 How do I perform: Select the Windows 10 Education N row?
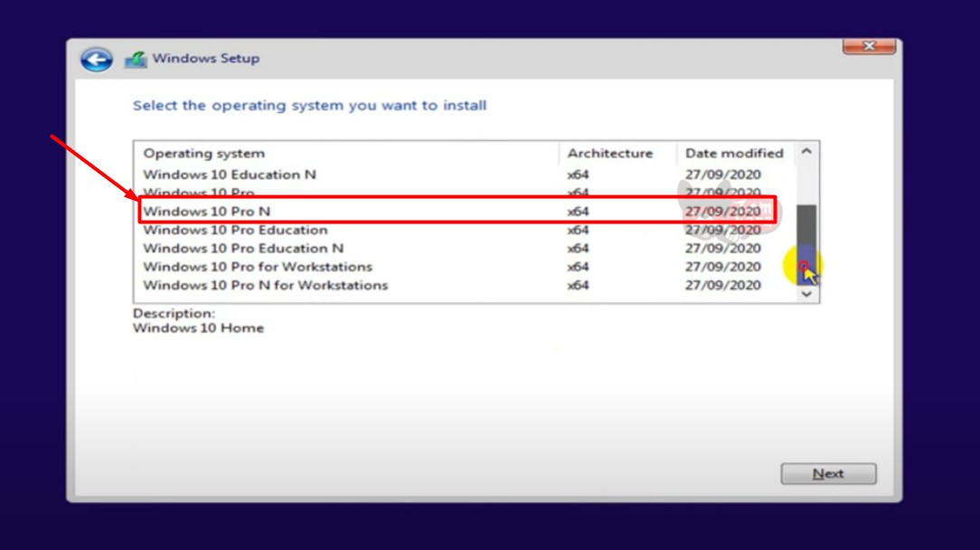pos(465,175)
